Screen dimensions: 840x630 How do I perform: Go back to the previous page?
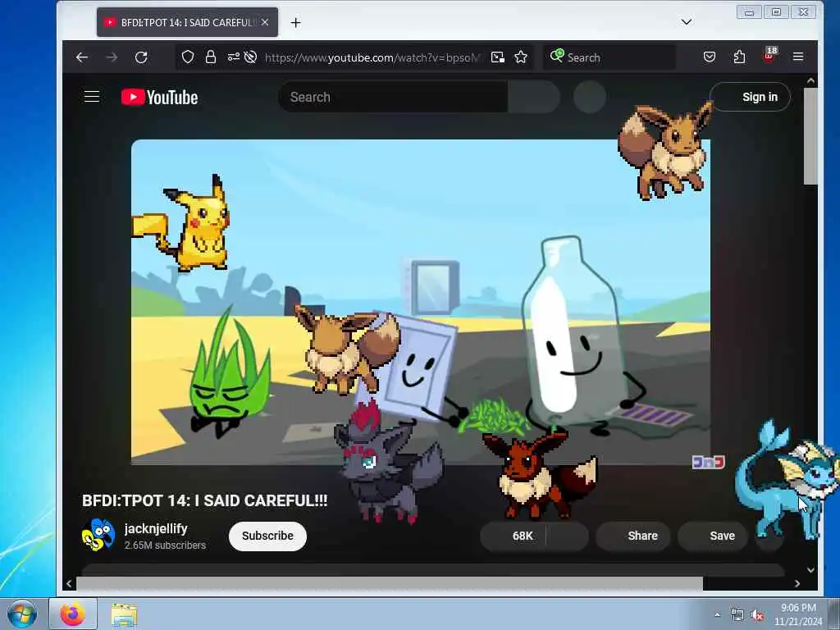click(x=82, y=57)
